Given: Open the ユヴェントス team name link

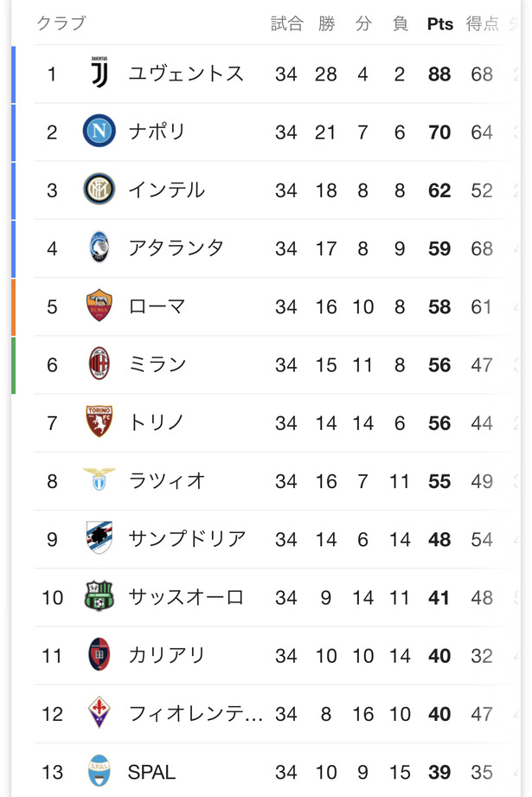Looking at the screenshot, I should coord(186,74).
